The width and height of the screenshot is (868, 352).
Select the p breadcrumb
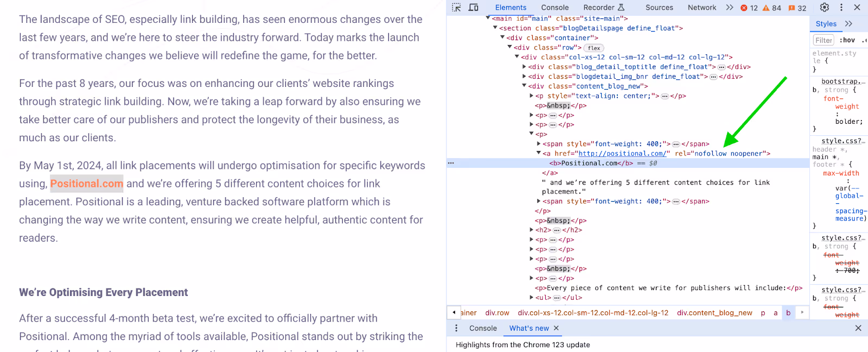pos(763,313)
